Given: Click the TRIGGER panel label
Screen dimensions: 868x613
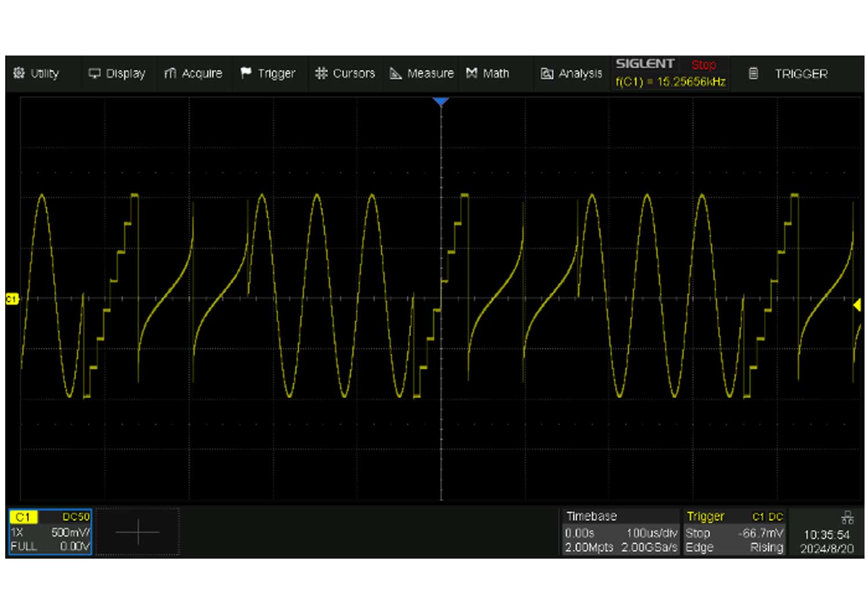Looking at the screenshot, I should tap(801, 74).
